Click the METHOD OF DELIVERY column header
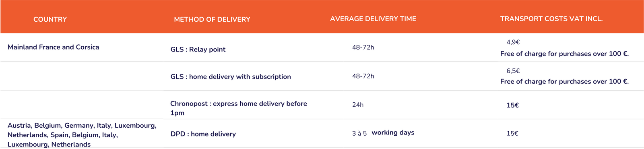 pyautogui.click(x=212, y=19)
